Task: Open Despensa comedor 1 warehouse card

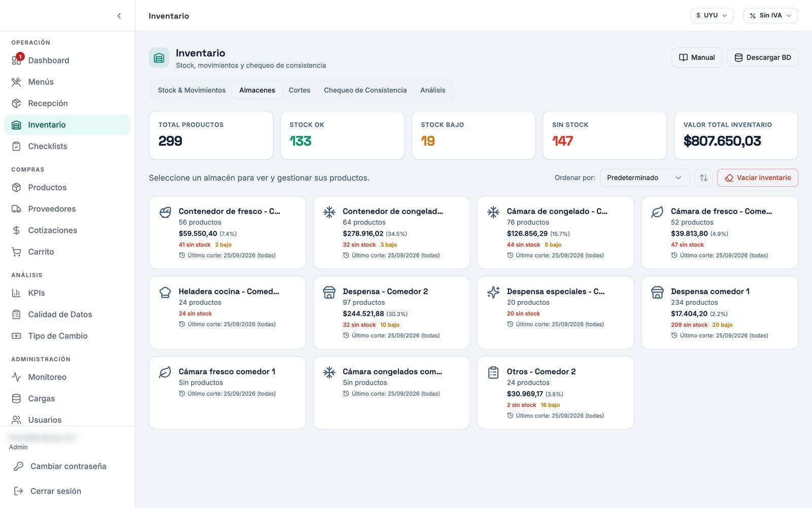Action: pyautogui.click(x=720, y=312)
